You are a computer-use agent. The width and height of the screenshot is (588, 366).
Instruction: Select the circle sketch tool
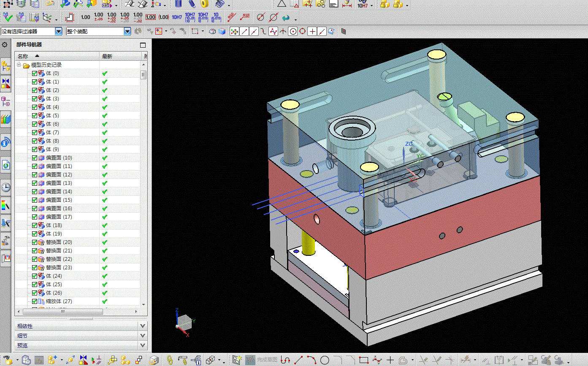coord(325,360)
